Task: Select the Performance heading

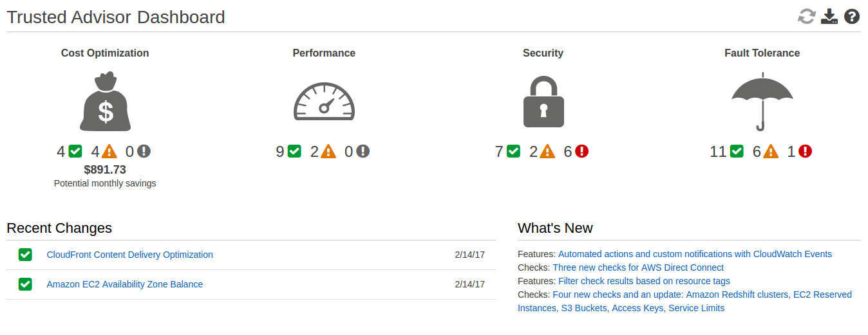Action: (x=324, y=53)
